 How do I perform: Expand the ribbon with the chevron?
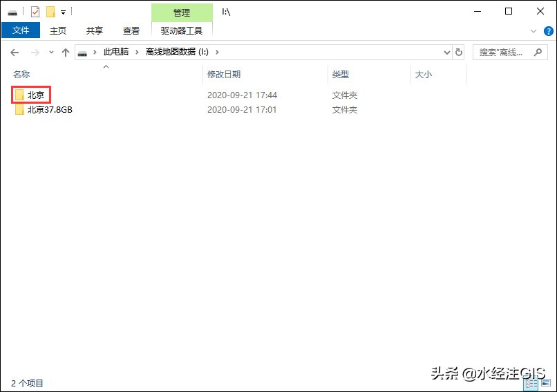(534, 31)
